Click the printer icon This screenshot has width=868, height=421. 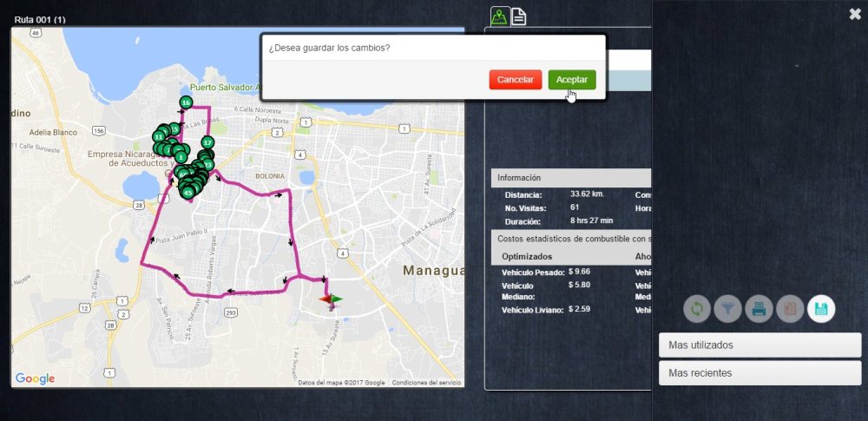click(759, 309)
